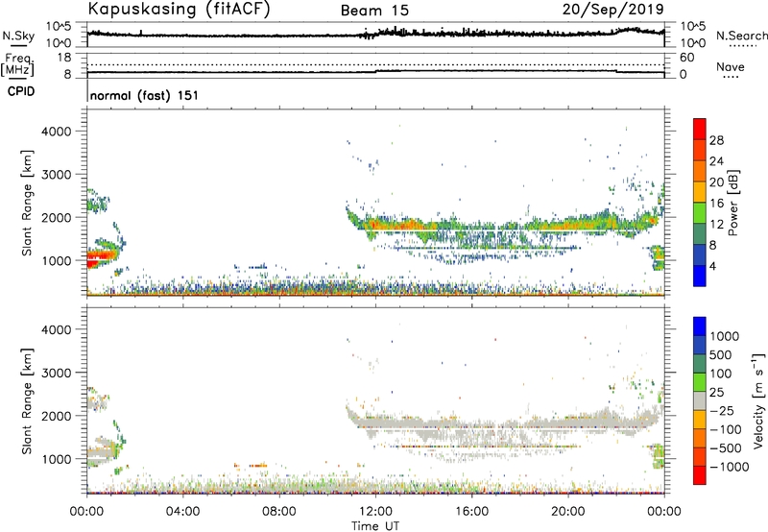Click the '08:00' time axis tick label
768x532 pixels.
pyautogui.click(x=279, y=512)
